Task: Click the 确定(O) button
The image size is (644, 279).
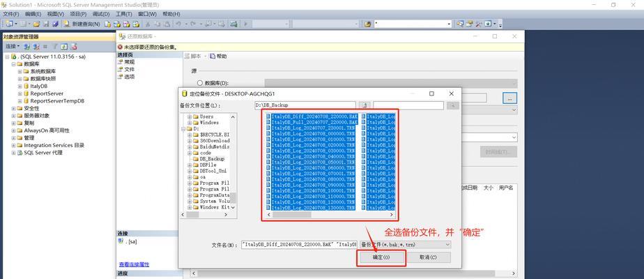Action: pos(381,257)
